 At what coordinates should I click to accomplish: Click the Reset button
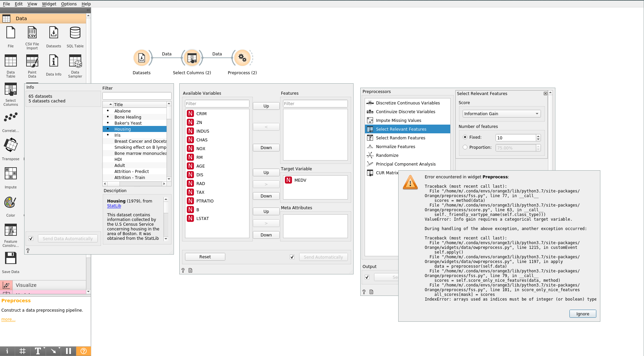coord(204,256)
